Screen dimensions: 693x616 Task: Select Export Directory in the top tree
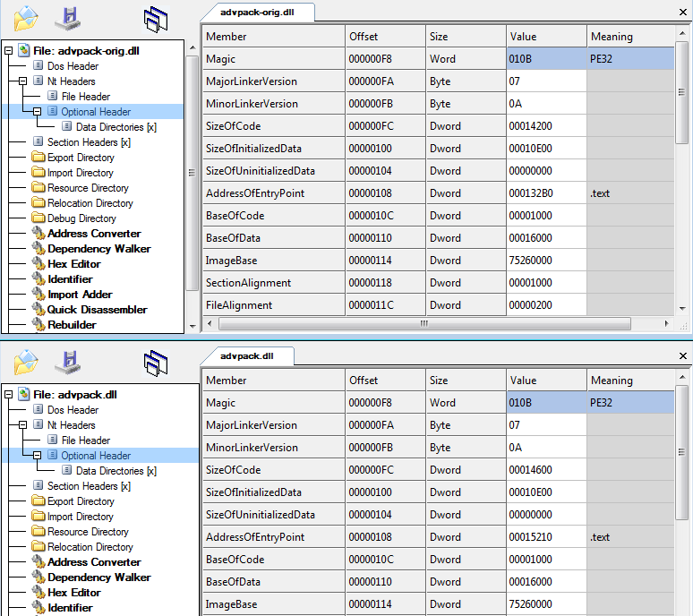pyautogui.click(x=80, y=158)
